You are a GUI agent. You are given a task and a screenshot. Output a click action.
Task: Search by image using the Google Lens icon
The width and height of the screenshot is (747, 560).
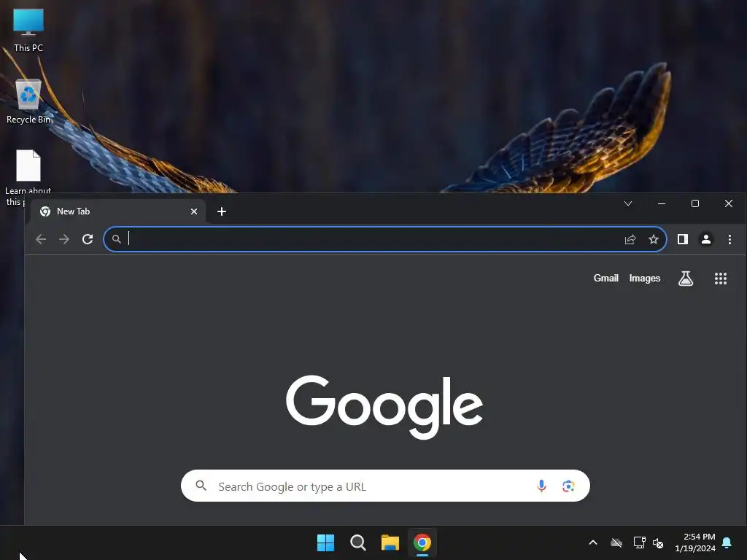(568, 486)
